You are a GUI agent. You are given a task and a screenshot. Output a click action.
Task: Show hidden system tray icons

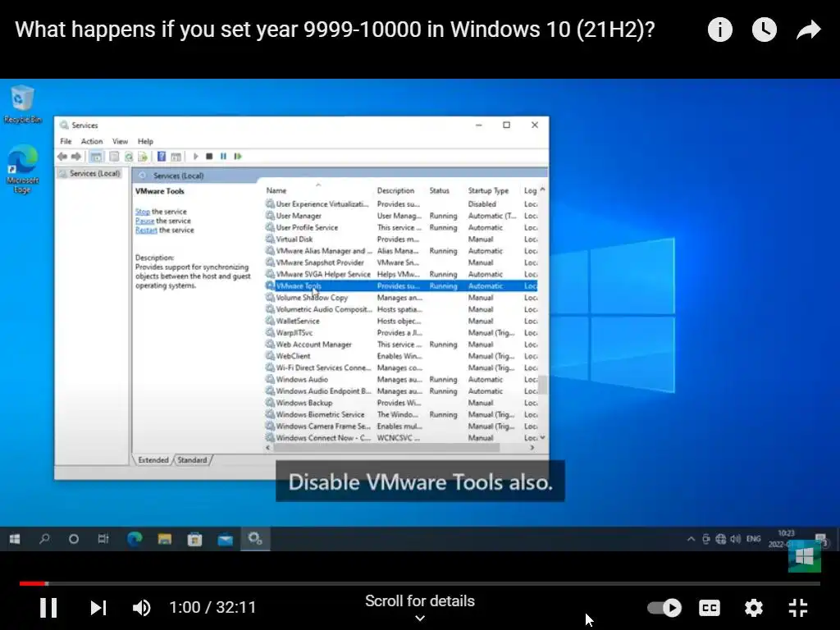[x=691, y=540]
